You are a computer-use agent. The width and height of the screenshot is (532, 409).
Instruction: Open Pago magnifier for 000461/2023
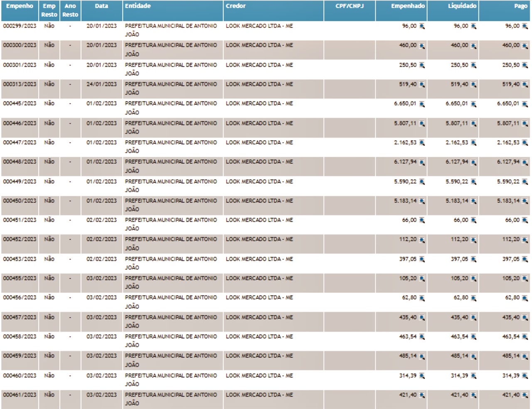click(525, 395)
